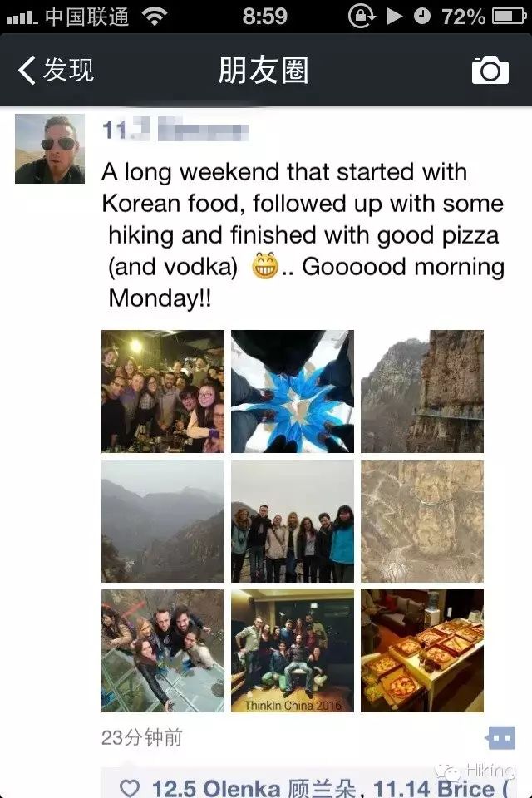532x798 pixels.
Task: Tap the battery indicator in status bar
Action: pyautogui.click(x=509, y=17)
